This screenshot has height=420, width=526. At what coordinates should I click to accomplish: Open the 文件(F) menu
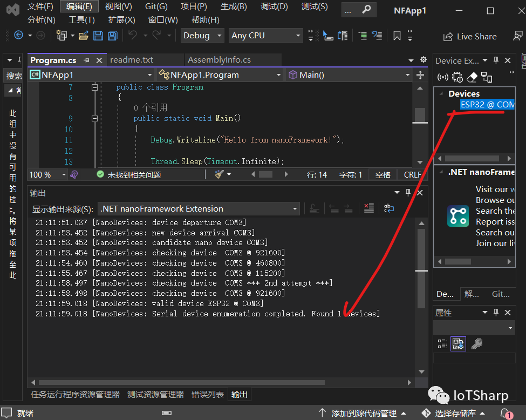(40, 6)
